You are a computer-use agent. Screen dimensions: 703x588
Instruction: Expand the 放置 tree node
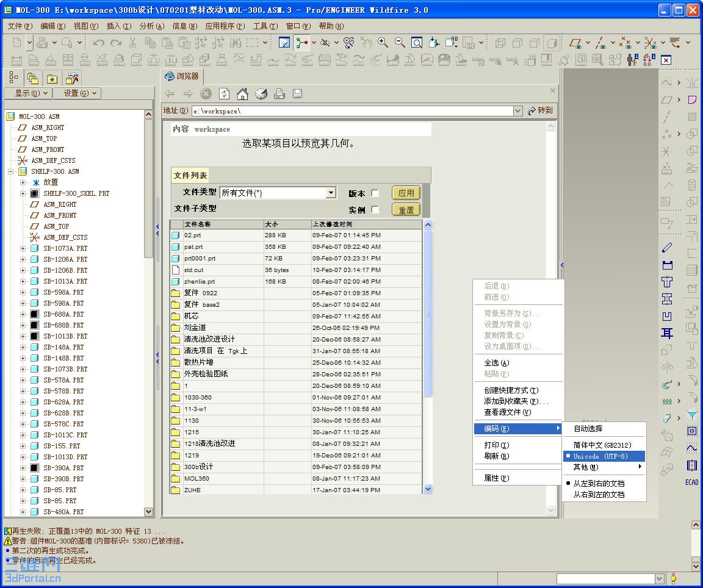23,182
